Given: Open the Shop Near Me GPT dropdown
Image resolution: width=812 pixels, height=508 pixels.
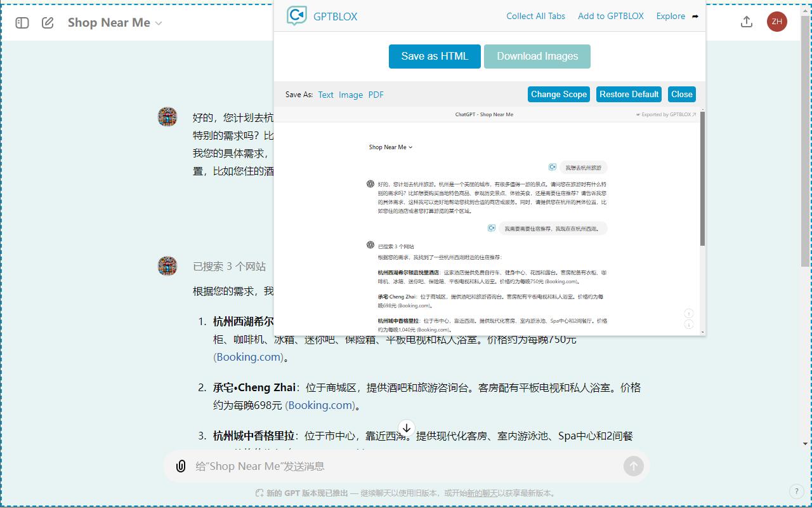Looking at the screenshot, I should pyautogui.click(x=115, y=23).
